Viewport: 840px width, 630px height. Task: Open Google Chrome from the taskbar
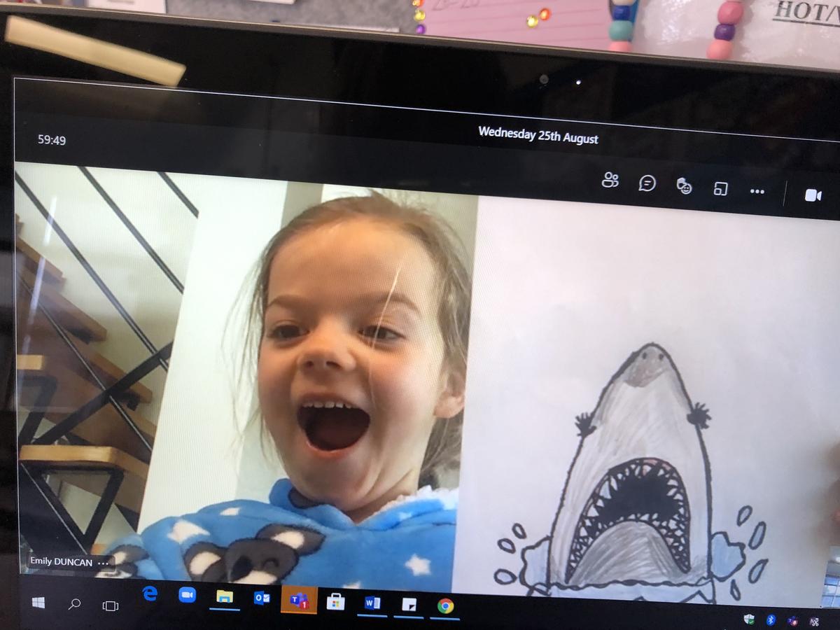(x=445, y=606)
